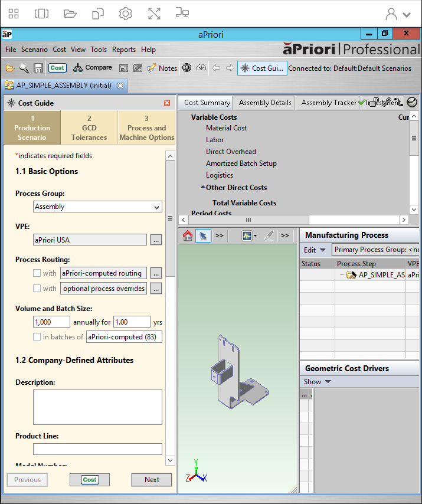Click the Next button in Cost Guide
Image resolution: width=422 pixels, height=504 pixels.
(152, 480)
